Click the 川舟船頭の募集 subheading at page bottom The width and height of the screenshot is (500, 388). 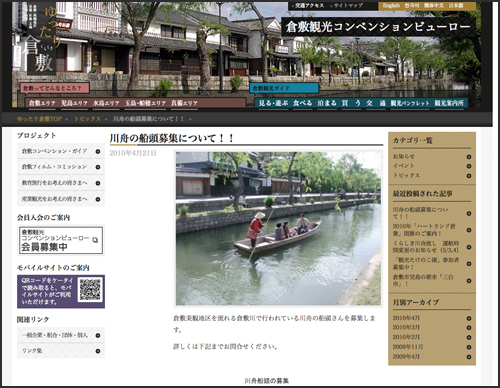point(267,381)
